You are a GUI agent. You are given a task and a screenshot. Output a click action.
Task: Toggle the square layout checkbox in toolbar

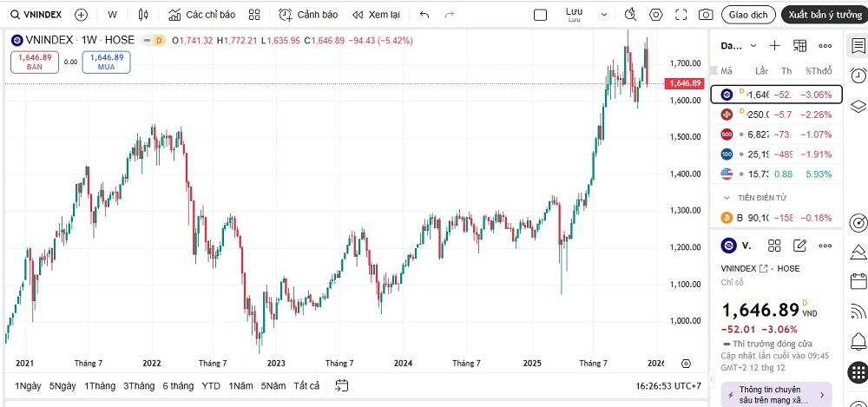(x=540, y=15)
